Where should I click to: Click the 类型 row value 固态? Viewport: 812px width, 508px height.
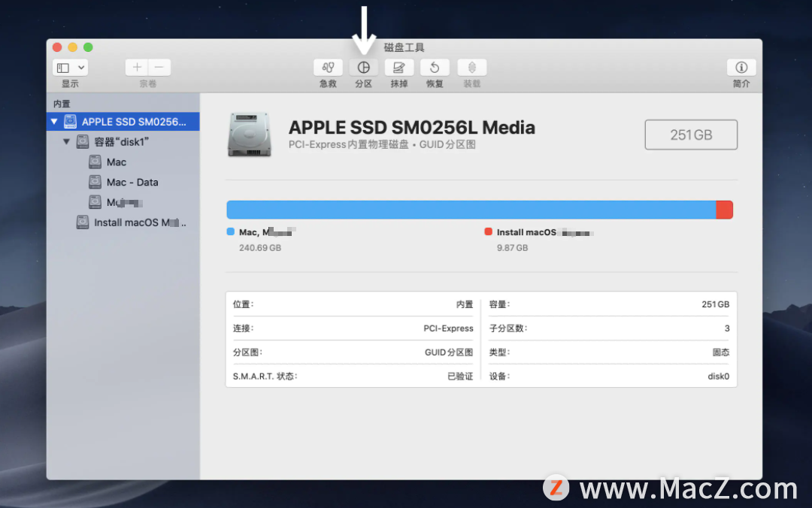pyautogui.click(x=721, y=352)
